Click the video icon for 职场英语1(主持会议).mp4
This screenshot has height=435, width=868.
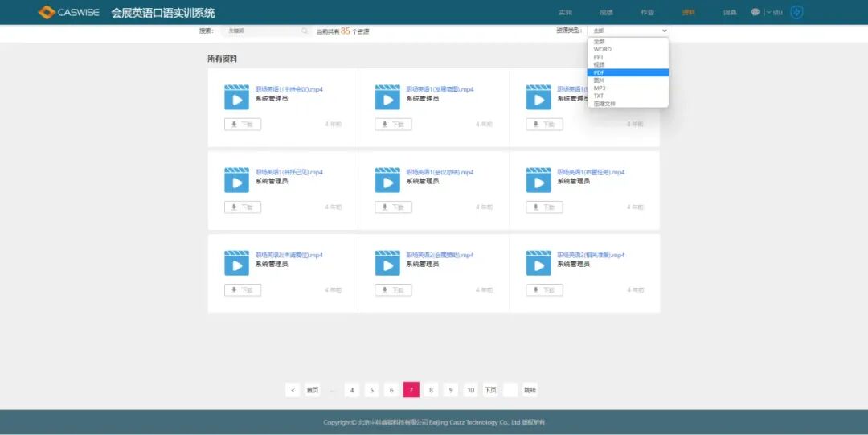(236, 96)
